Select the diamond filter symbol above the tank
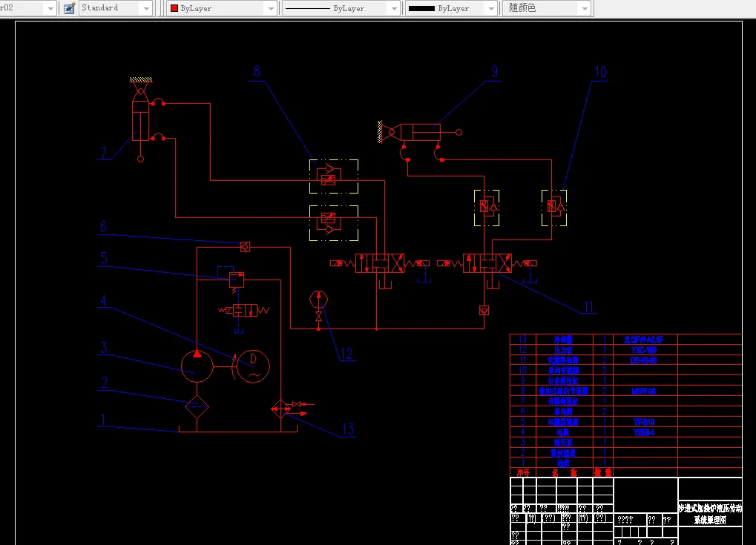This screenshot has width=756, height=545. coord(197,406)
